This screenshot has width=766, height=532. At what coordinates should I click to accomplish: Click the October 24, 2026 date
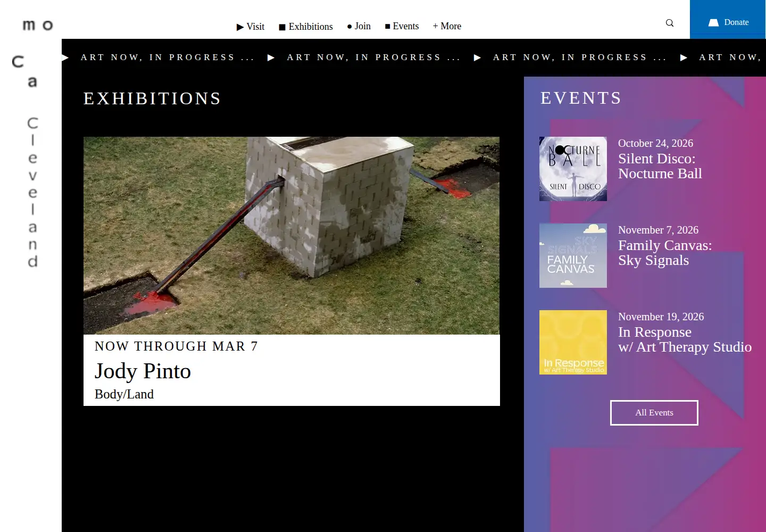pyautogui.click(x=655, y=143)
